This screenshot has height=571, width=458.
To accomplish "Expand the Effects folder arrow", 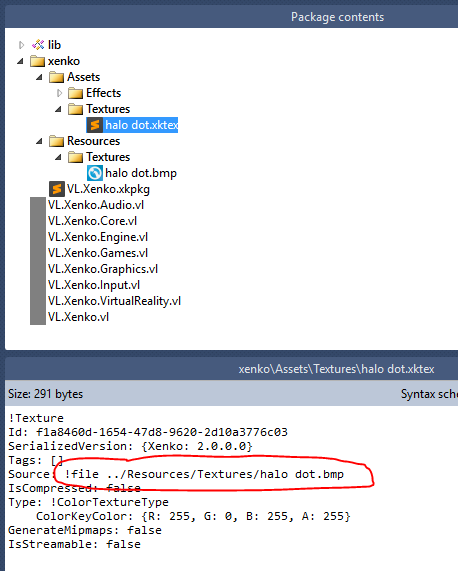I will tap(59, 93).
